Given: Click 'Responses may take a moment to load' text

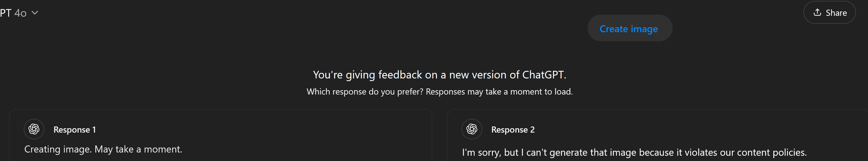Looking at the screenshot, I should point(499,92).
